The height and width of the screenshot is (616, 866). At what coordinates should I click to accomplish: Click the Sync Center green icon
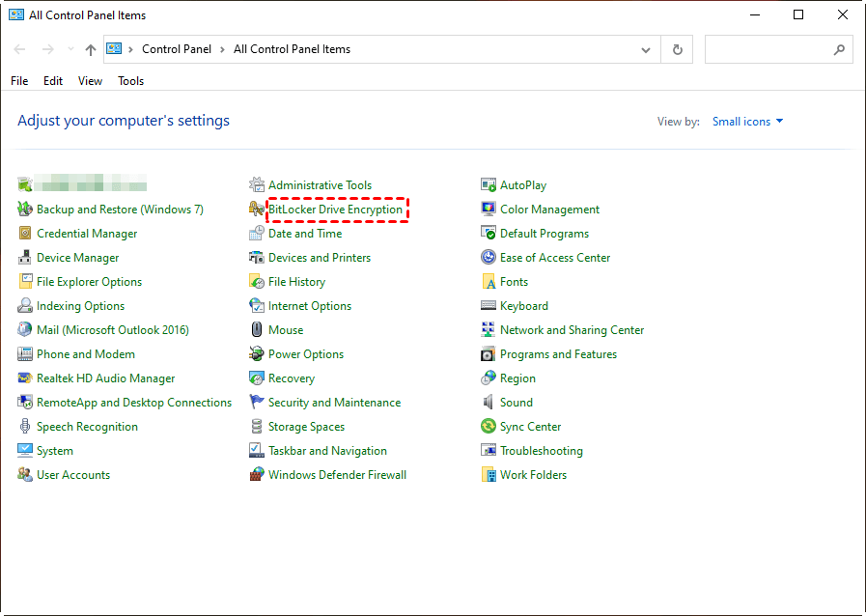point(489,427)
